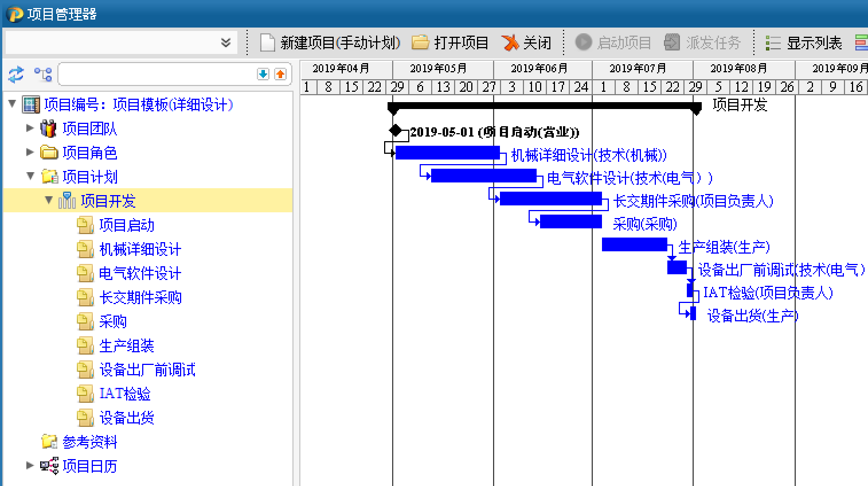The width and height of the screenshot is (868, 486).
Task: Click the 显示列表 button
Action: [804, 43]
